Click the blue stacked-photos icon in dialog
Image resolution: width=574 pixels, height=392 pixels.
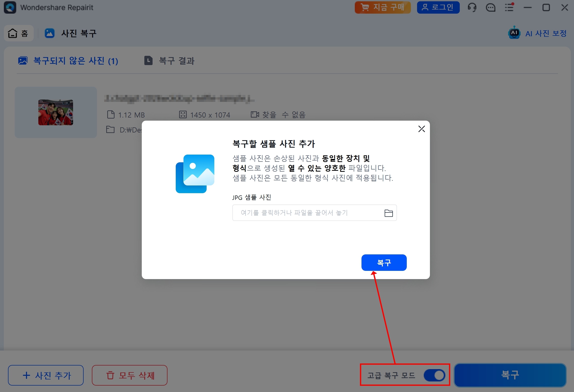(x=195, y=174)
